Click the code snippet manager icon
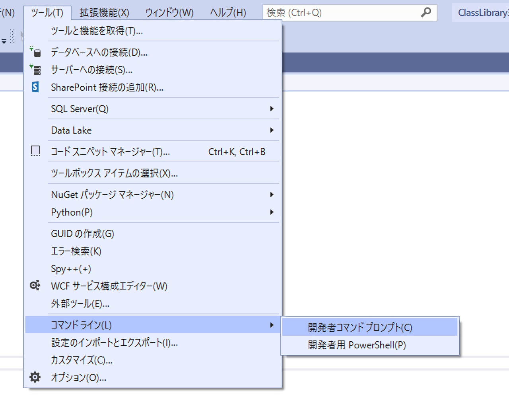This screenshot has width=509, height=420. pos(35,151)
